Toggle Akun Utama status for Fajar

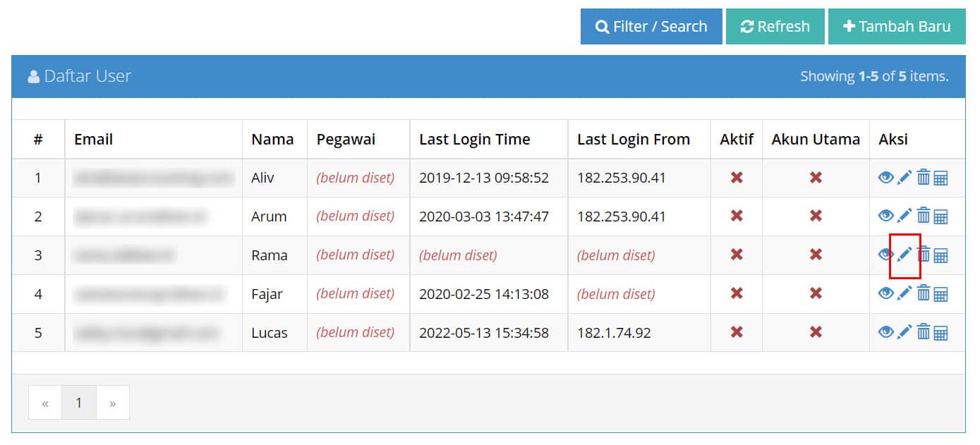click(816, 293)
